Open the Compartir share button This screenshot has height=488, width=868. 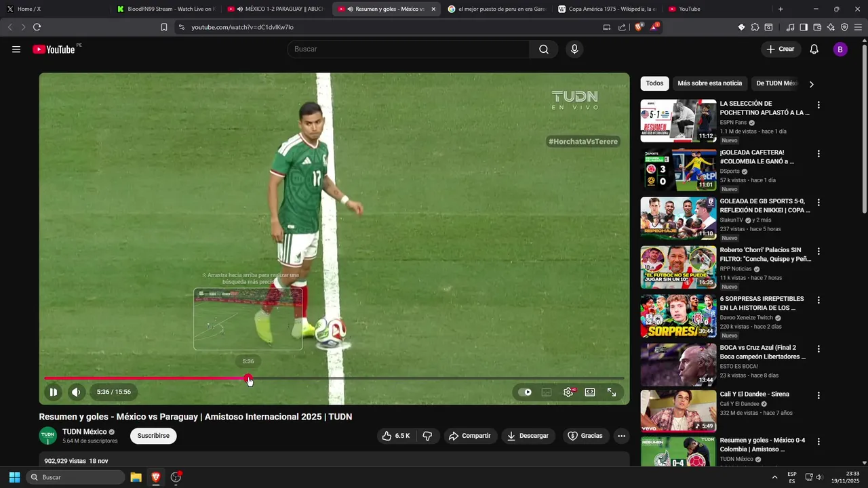470,436
